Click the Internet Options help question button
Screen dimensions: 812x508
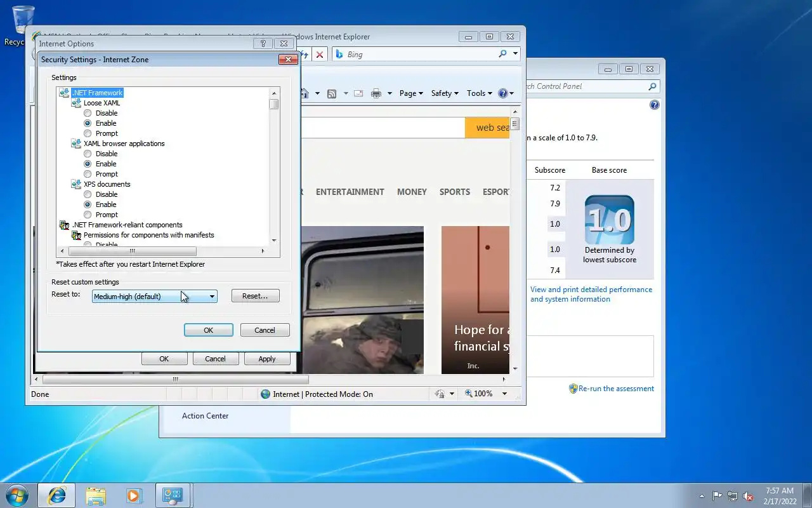263,44
